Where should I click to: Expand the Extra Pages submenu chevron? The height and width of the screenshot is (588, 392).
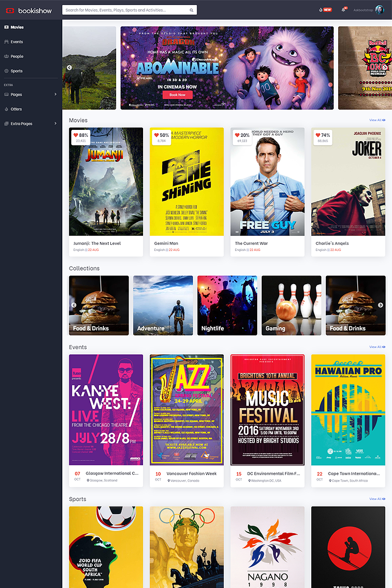tap(55, 124)
